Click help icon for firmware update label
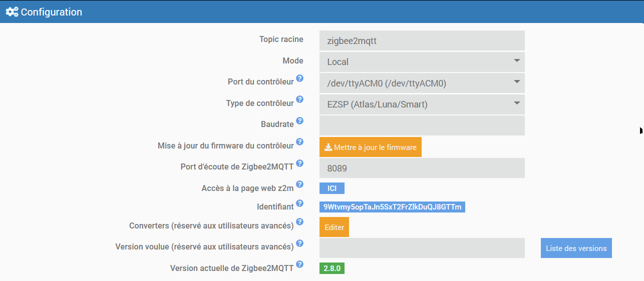644x281 pixels. point(299,142)
